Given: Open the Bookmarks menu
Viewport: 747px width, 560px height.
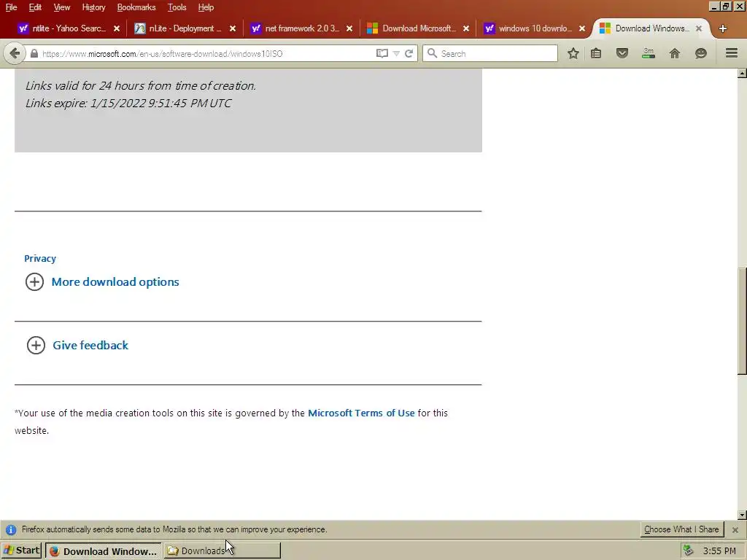Looking at the screenshot, I should [x=136, y=7].
